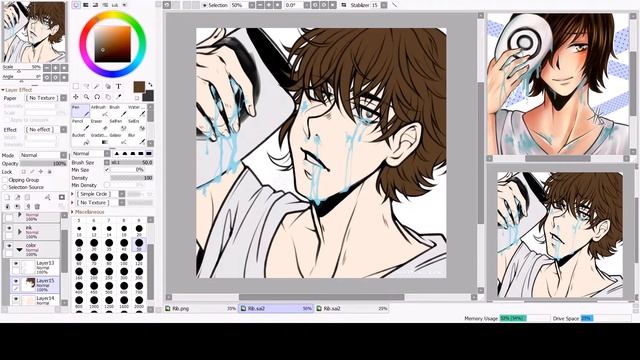
Task: Select the lasso selection tool
Action: (x=87, y=87)
